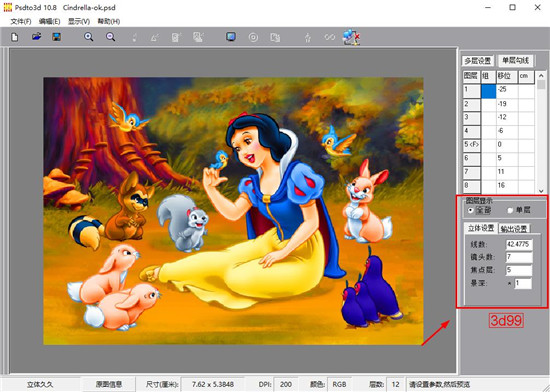Select the 单层 layer display radio button
The width and height of the screenshot is (550, 392).
510,210
